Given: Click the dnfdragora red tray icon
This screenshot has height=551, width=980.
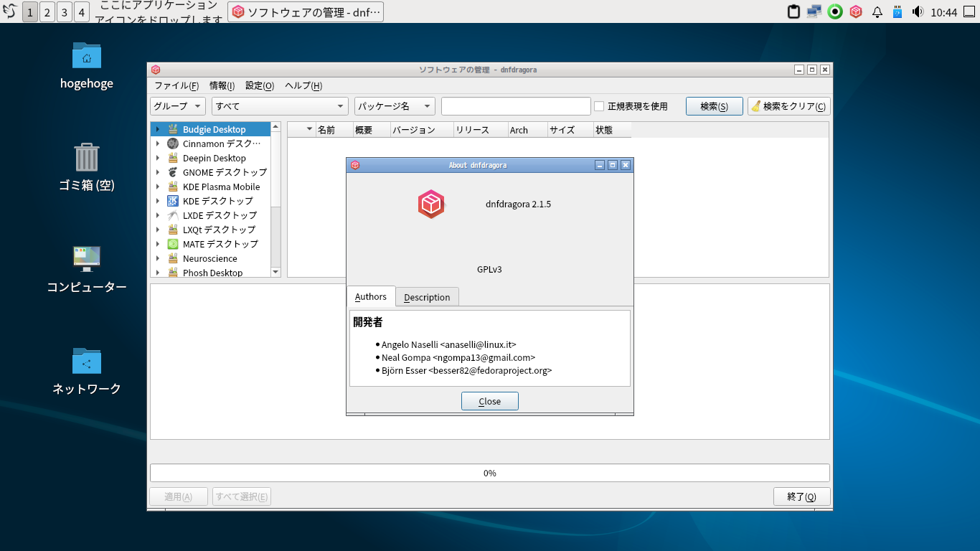Looking at the screenshot, I should pyautogui.click(x=855, y=11).
